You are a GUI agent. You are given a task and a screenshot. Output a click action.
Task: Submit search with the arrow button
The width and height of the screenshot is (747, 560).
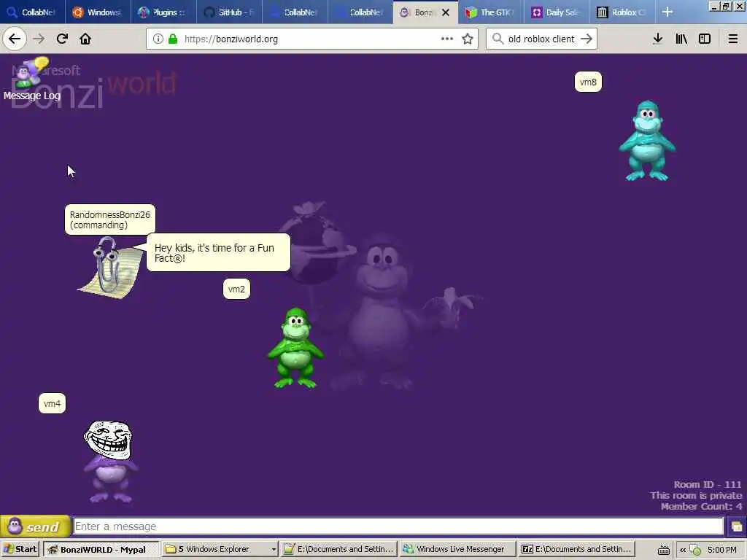587,39
